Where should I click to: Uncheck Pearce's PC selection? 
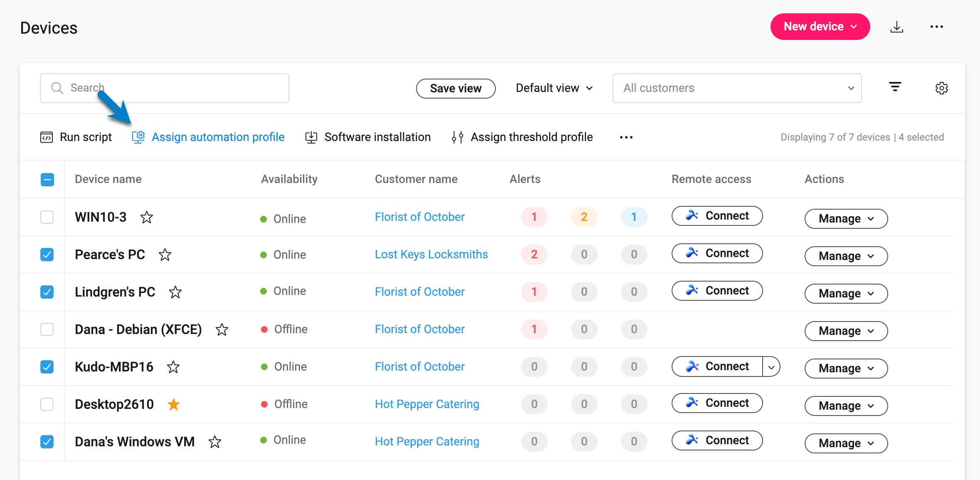click(47, 255)
